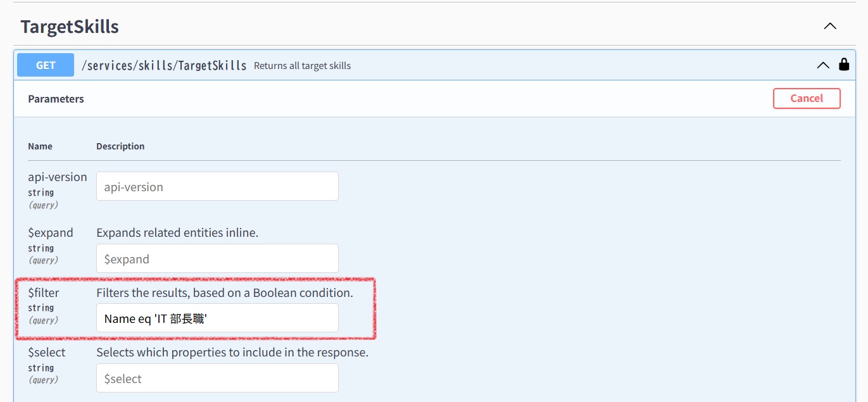Click the TargetSkills section heading
The width and height of the screenshot is (868, 402).
[70, 27]
